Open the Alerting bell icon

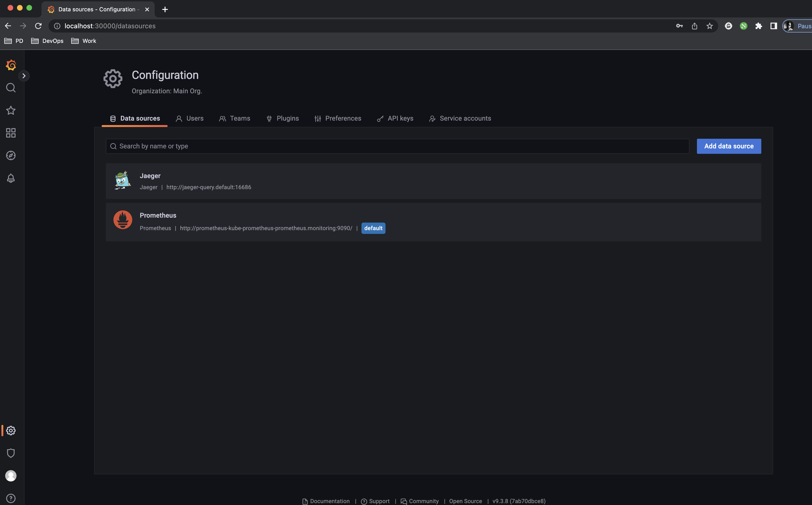pos(11,178)
